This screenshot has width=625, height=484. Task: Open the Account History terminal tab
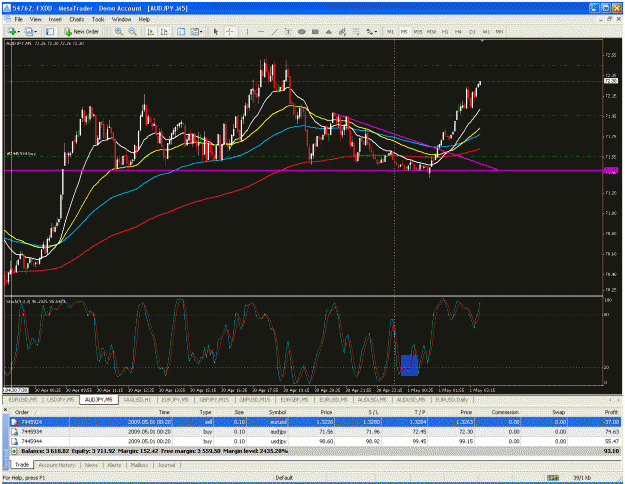click(57, 465)
